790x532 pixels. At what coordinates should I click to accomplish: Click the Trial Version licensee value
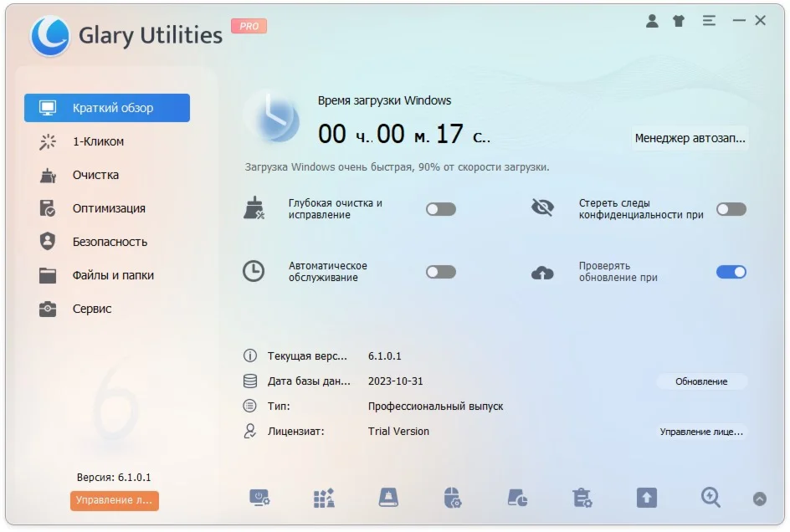[398, 432]
